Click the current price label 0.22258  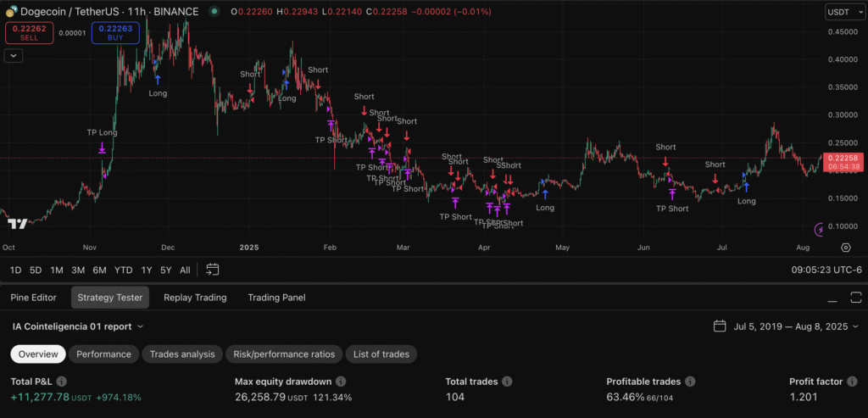(842, 158)
